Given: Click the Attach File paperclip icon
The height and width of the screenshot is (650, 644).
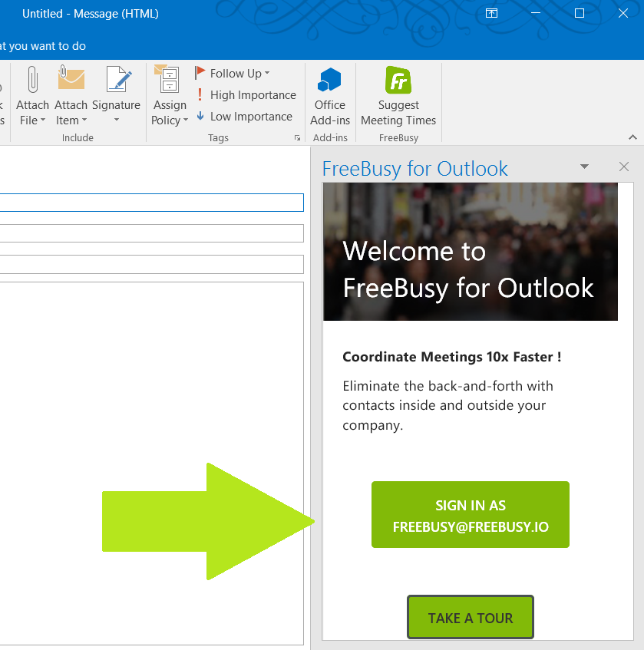Looking at the screenshot, I should click(x=33, y=79).
